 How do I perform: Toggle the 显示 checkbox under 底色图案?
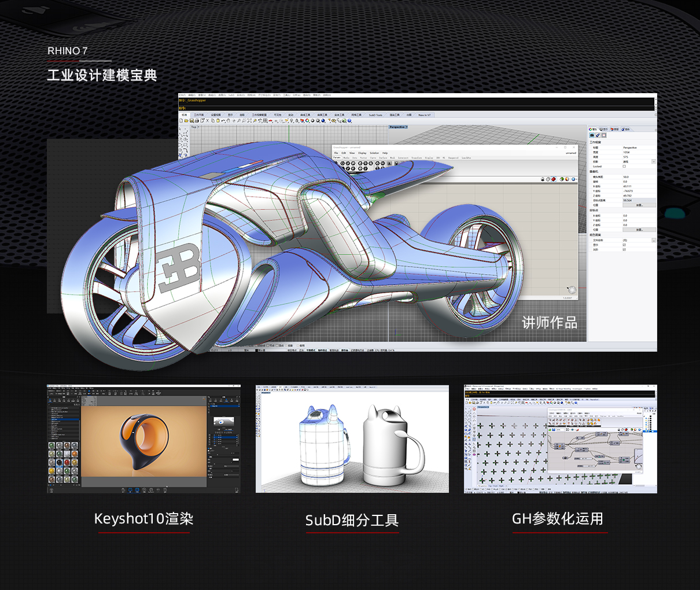pyautogui.click(x=624, y=245)
